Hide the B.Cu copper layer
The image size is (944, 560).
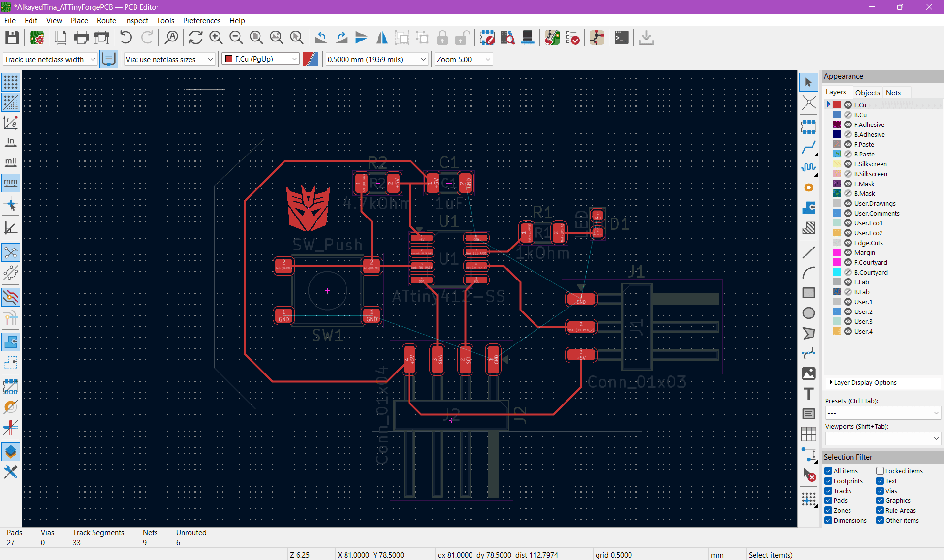tap(848, 114)
